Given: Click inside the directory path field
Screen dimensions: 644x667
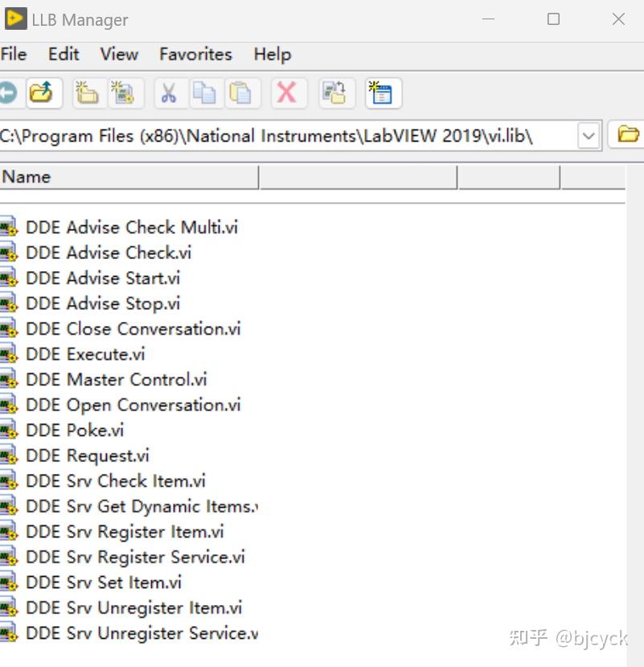Looking at the screenshot, I should click(281, 135).
